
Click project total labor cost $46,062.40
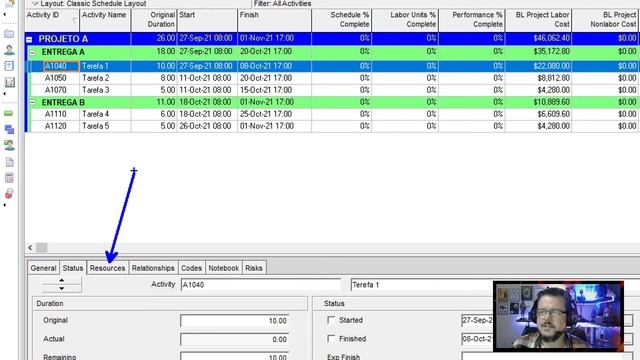(x=538, y=38)
